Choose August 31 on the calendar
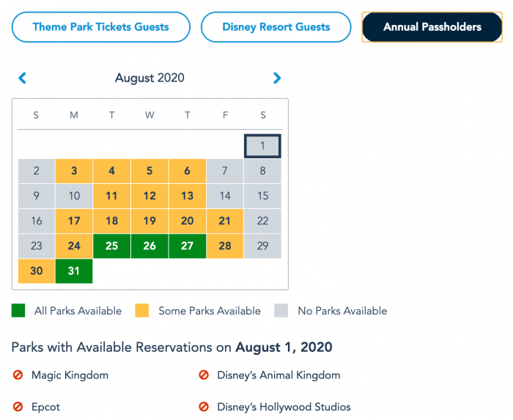The image size is (513, 420). pyautogui.click(x=74, y=271)
